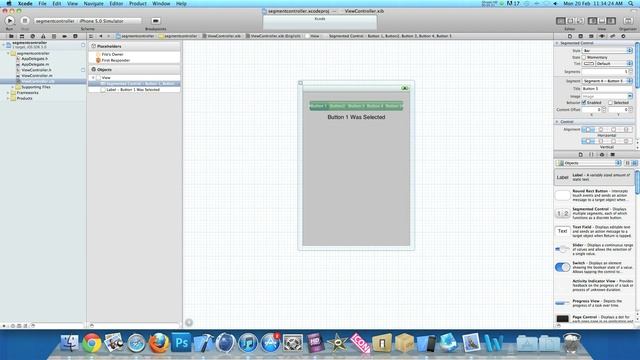Image resolution: width=640 pixels, height=360 pixels.
Task: Show the Attributes inspector
Action: coord(602,36)
